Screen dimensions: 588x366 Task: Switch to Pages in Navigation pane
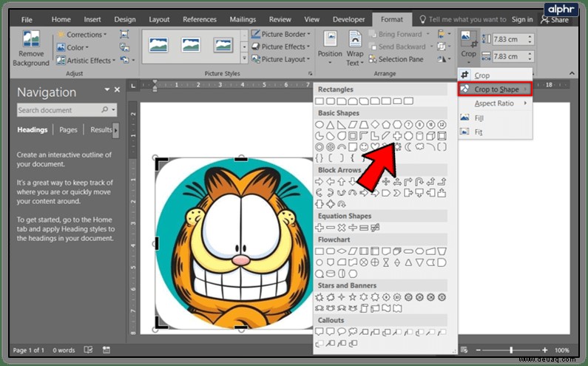tap(68, 129)
